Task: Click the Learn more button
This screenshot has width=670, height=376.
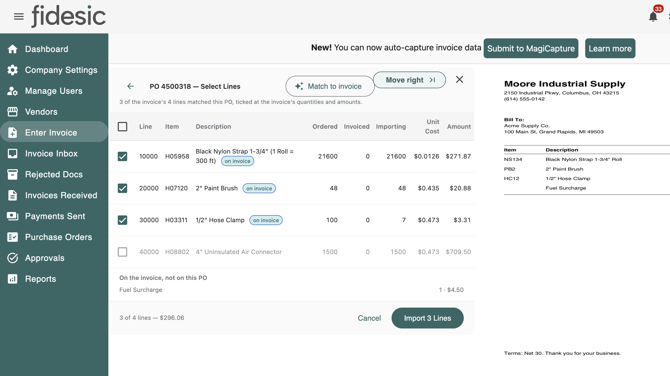Action: coord(610,48)
